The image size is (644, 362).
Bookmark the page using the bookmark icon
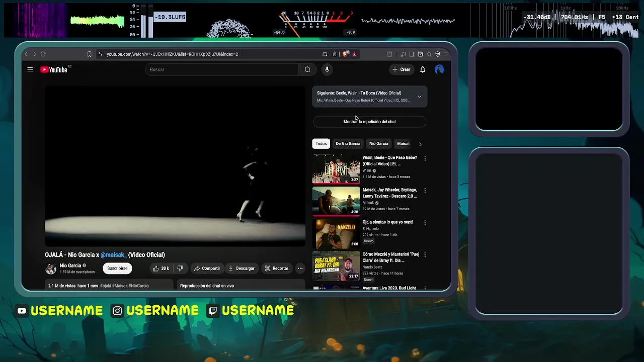[x=89, y=54]
